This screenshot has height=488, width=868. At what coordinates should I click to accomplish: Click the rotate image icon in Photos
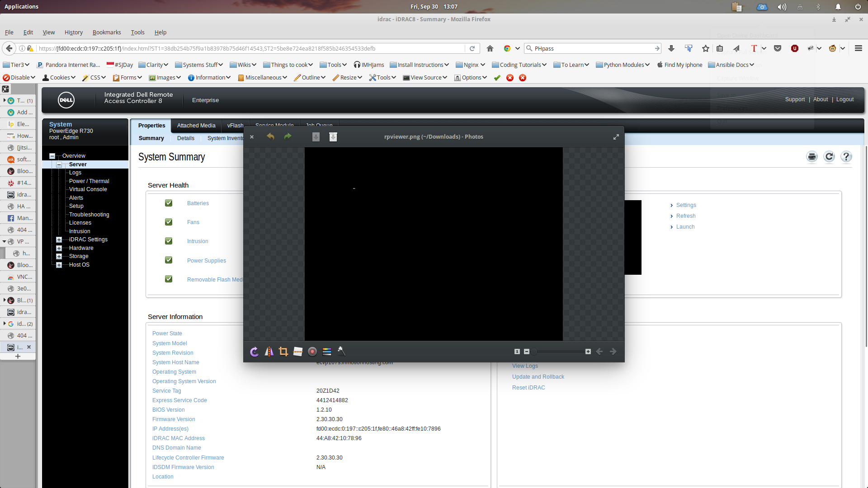255,352
